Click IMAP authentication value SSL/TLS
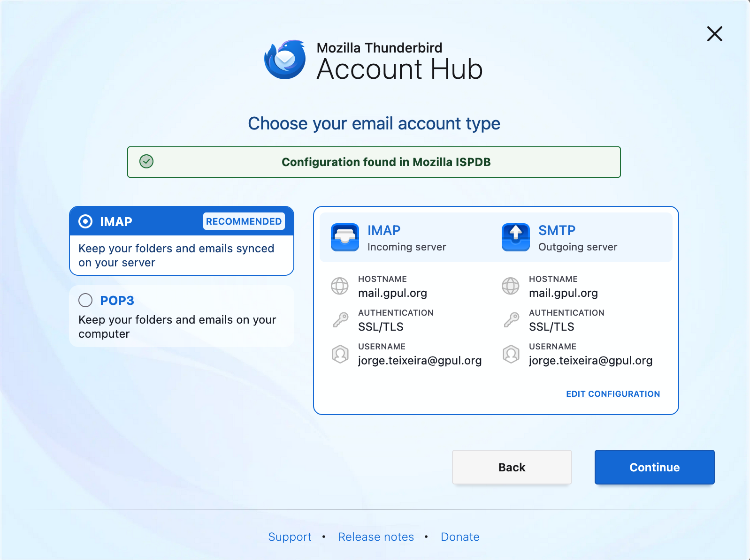750x560 pixels. point(381,327)
